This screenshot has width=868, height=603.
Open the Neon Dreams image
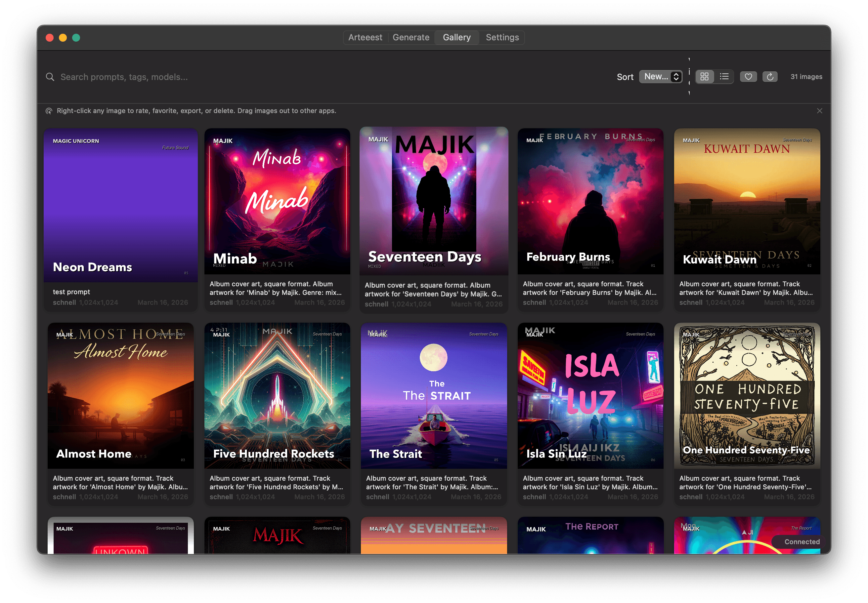coord(121,205)
